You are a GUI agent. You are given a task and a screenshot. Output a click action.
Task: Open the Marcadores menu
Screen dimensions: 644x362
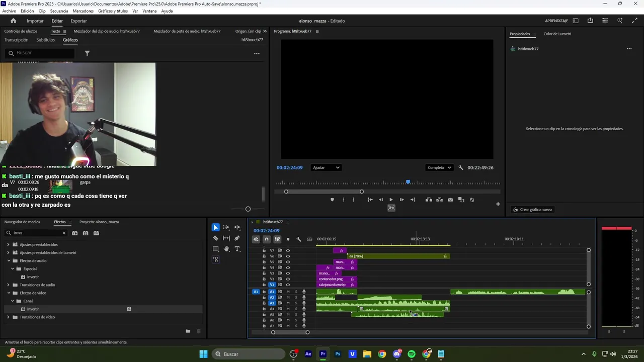pos(83,11)
